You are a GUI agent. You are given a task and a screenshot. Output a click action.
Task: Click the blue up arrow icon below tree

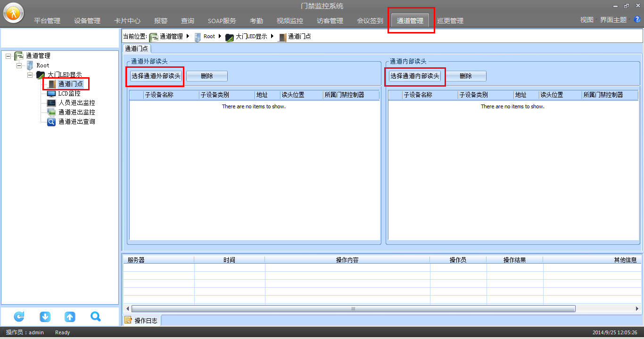70,316
